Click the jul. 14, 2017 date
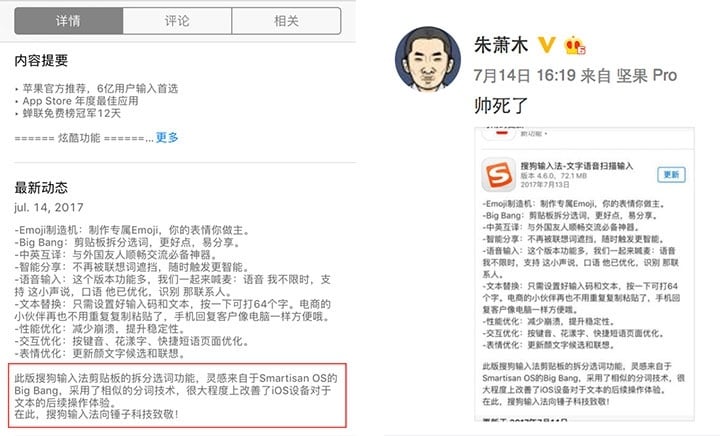Image resolution: width=720 pixels, height=436 pixels. coord(49,207)
